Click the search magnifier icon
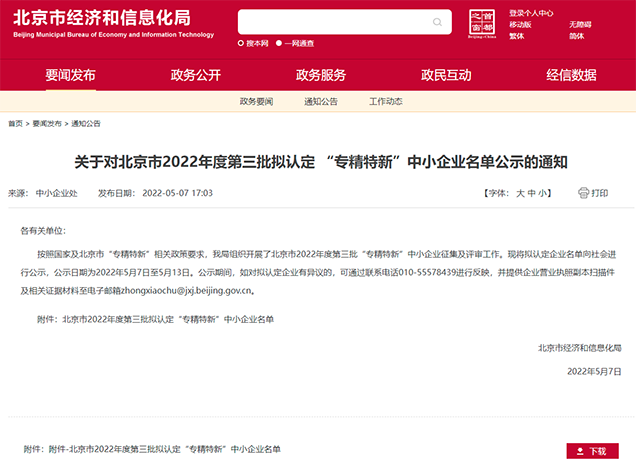 [437, 21]
